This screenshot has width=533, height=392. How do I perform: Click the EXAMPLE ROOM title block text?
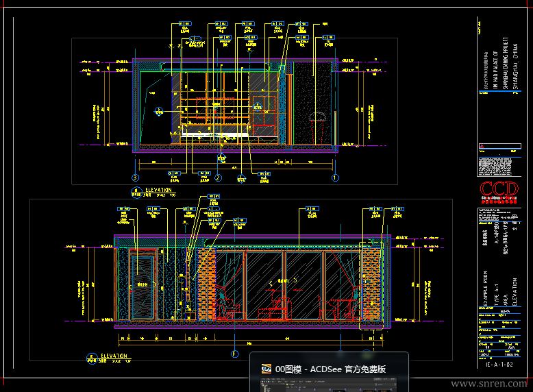tap(486, 288)
